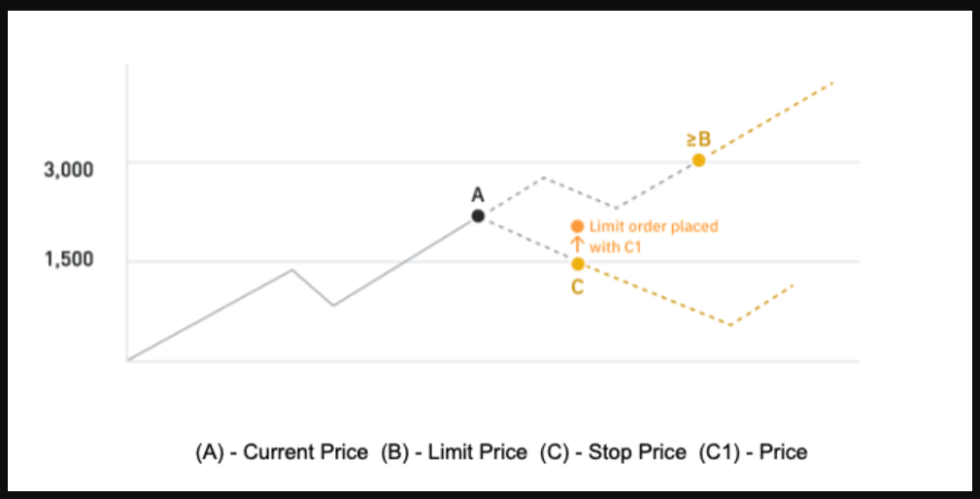Screen dimensions: 980x499
Task: Click the lowest point of the yellow dashed line
Action: (x=730, y=325)
